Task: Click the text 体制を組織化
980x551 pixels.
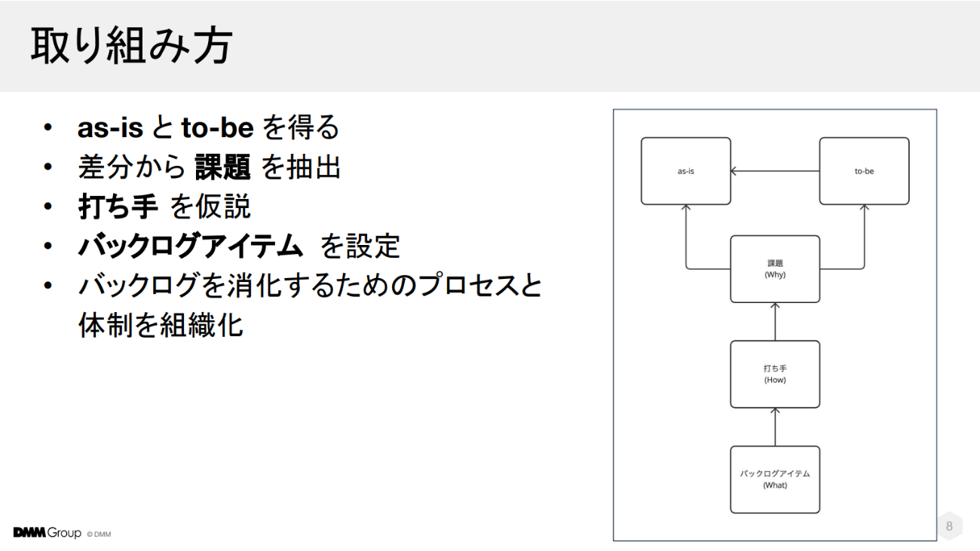Action: tap(160, 326)
